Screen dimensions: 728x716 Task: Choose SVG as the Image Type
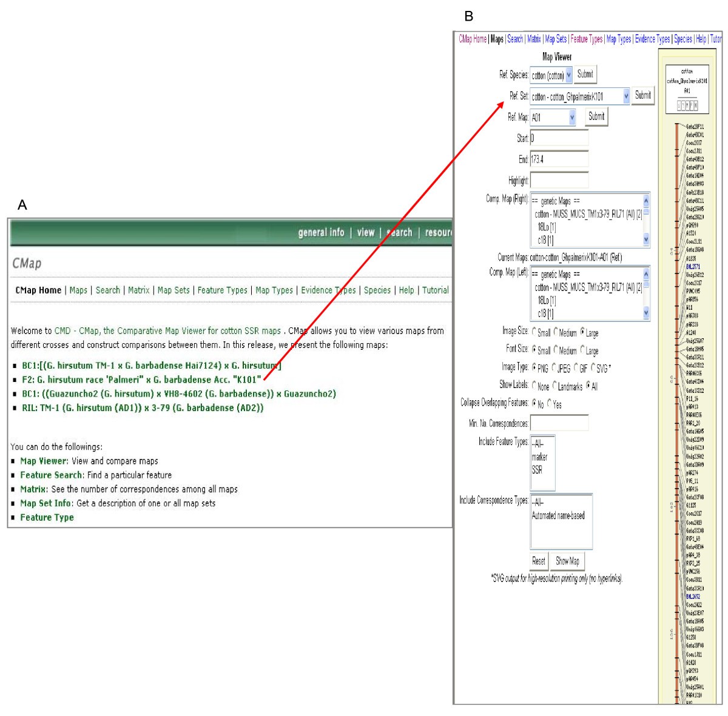click(x=593, y=367)
